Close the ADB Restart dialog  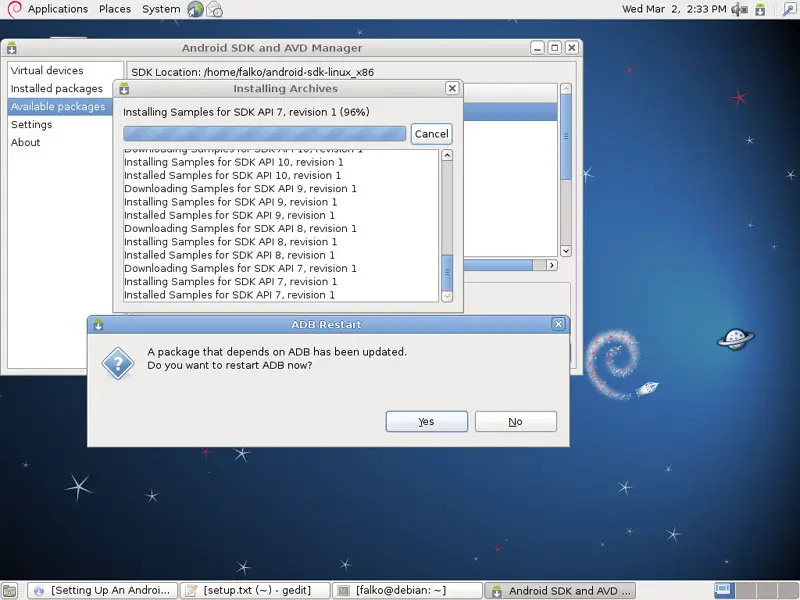tap(558, 324)
